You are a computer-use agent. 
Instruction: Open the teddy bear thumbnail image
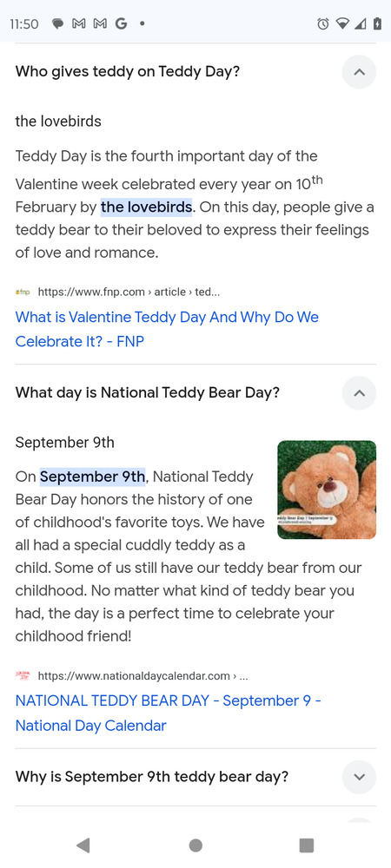pos(327,490)
